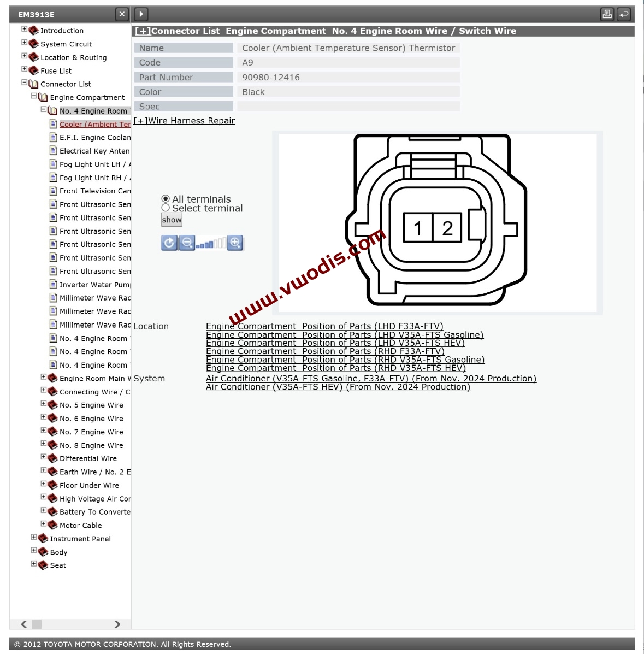644x654 pixels.
Task: Zoom in the connector diagram
Action: tap(235, 243)
